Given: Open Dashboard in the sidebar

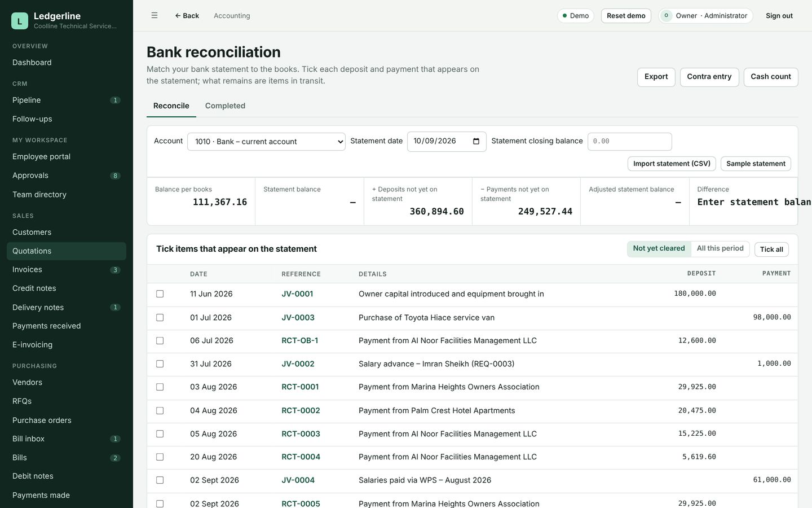Looking at the screenshot, I should 67,63.
